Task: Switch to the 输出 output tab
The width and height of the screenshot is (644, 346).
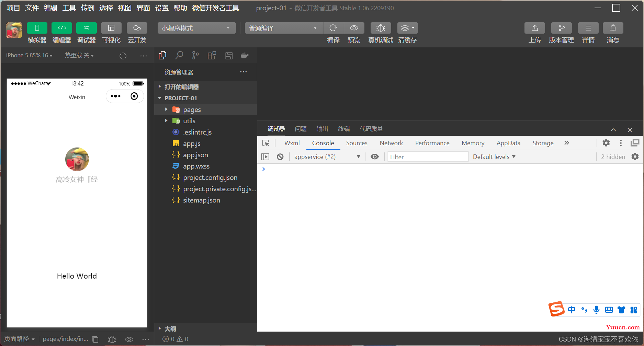Action: (x=322, y=129)
